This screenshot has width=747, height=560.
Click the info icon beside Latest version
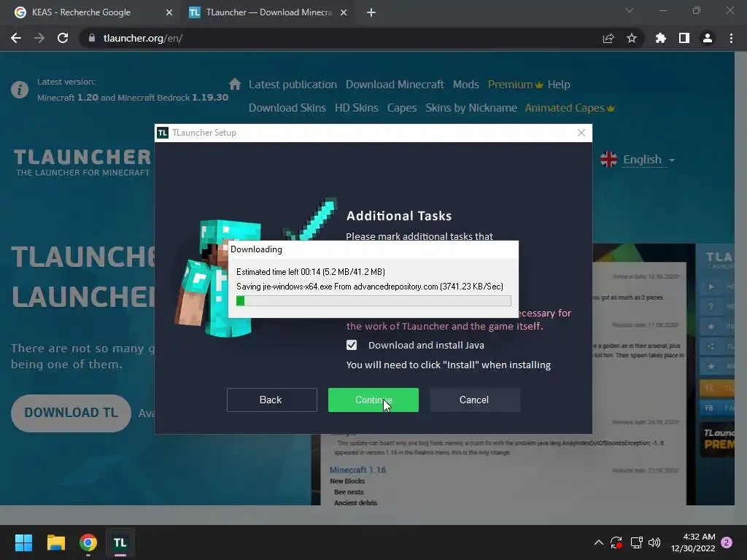point(20,90)
